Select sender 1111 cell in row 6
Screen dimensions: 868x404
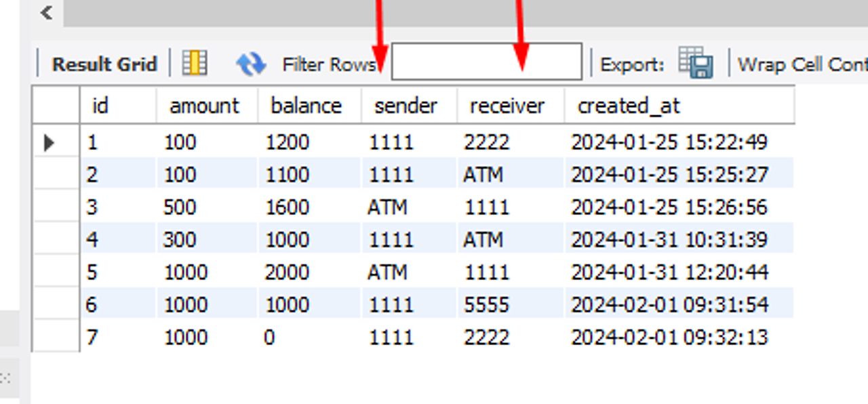[x=409, y=305]
